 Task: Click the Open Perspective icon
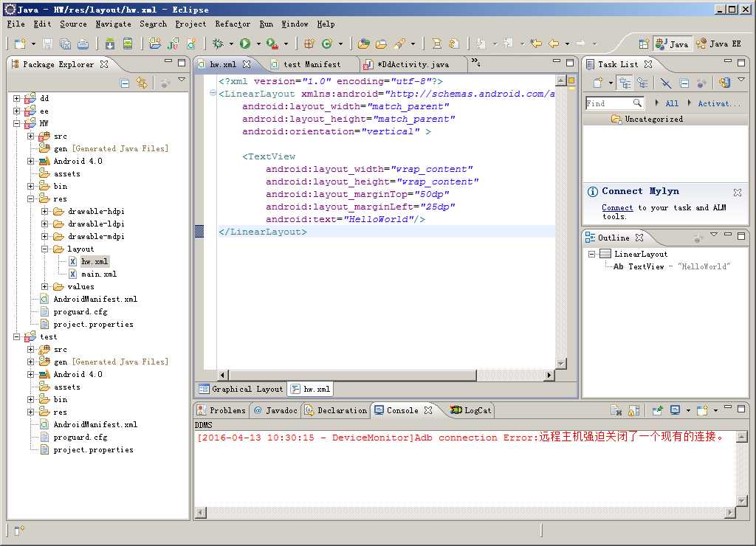click(x=643, y=44)
